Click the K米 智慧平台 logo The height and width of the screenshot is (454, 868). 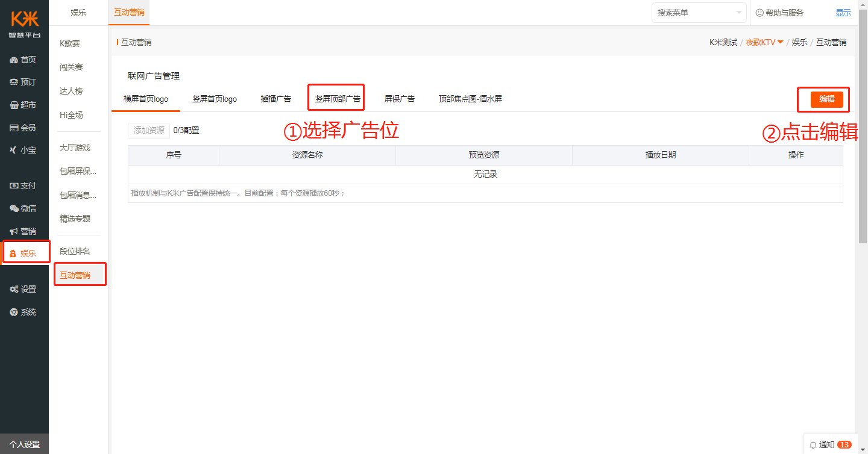[24, 24]
